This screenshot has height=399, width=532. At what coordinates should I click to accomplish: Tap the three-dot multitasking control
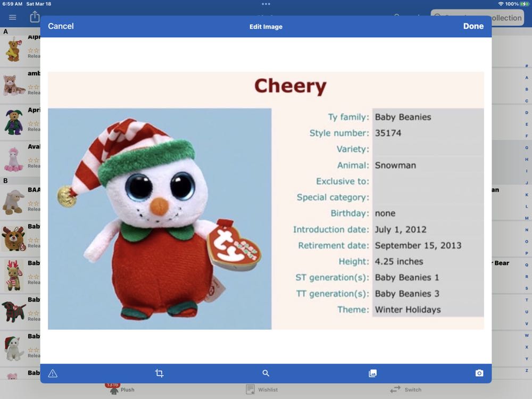click(266, 4)
